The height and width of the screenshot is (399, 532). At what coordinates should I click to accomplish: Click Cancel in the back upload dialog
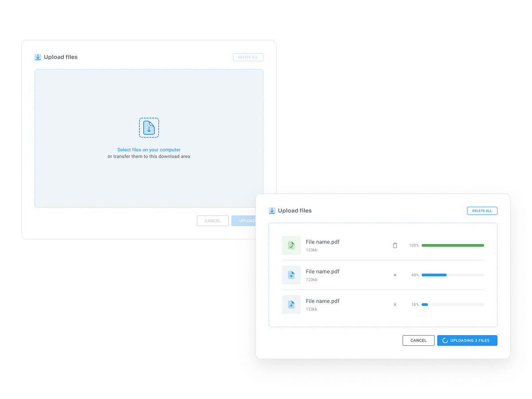pyautogui.click(x=213, y=221)
